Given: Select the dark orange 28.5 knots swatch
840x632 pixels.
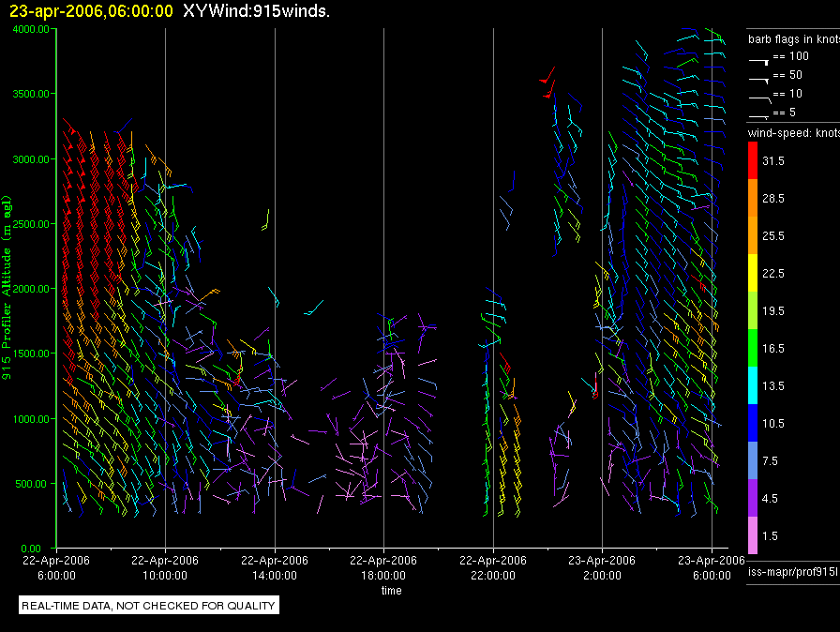Looking at the screenshot, I should [x=753, y=198].
